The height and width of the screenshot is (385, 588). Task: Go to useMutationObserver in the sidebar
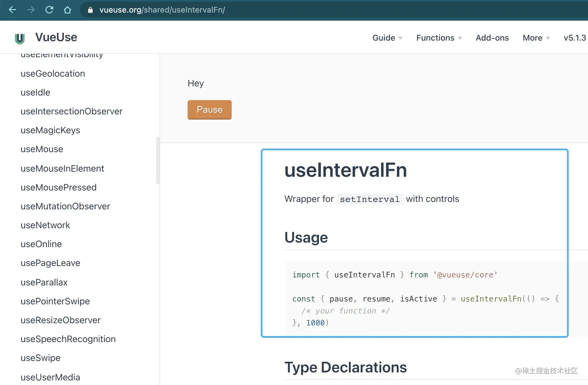pos(65,206)
